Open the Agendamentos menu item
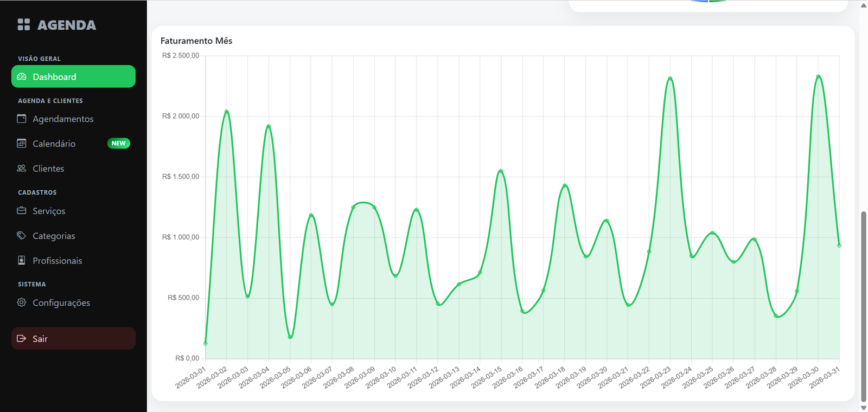868x412 pixels. pyautogui.click(x=63, y=119)
